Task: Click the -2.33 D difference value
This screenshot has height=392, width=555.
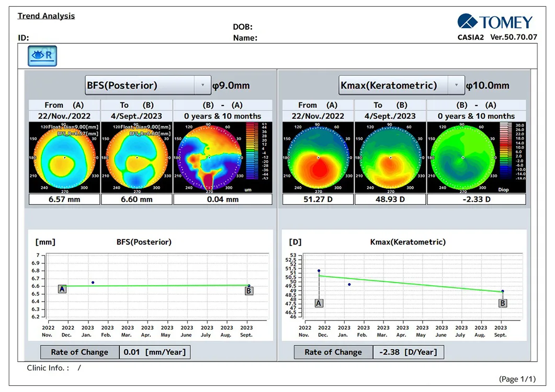Action: pos(477,199)
